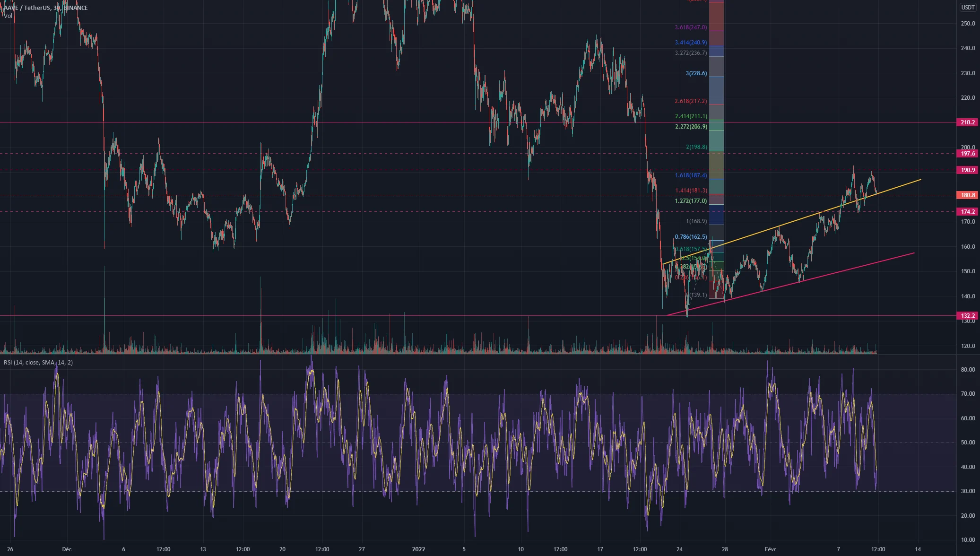
Task: Click the 2.414(211.1) Fibonacci level label
Action: click(x=691, y=116)
